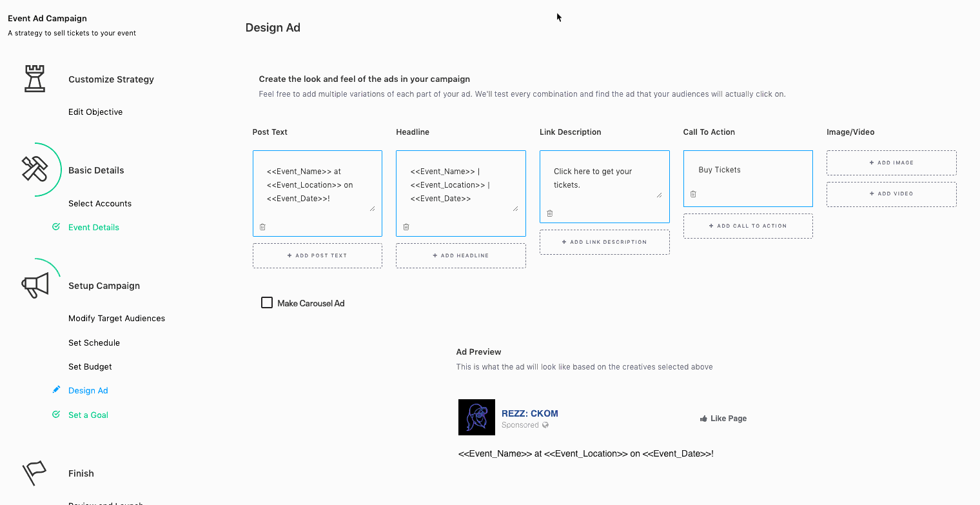The height and width of the screenshot is (505, 980).
Task: Click the REZZ: CKOM page profile thumbnail
Action: tap(476, 417)
